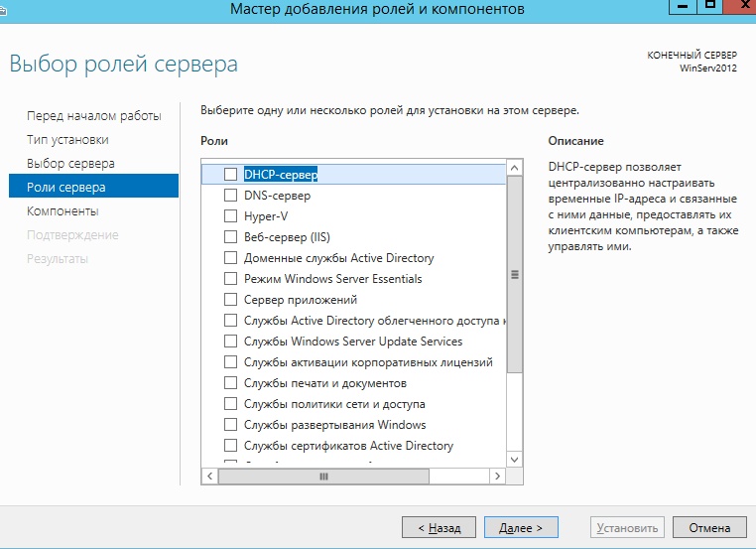Select the Роли сервера step

(x=93, y=187)
